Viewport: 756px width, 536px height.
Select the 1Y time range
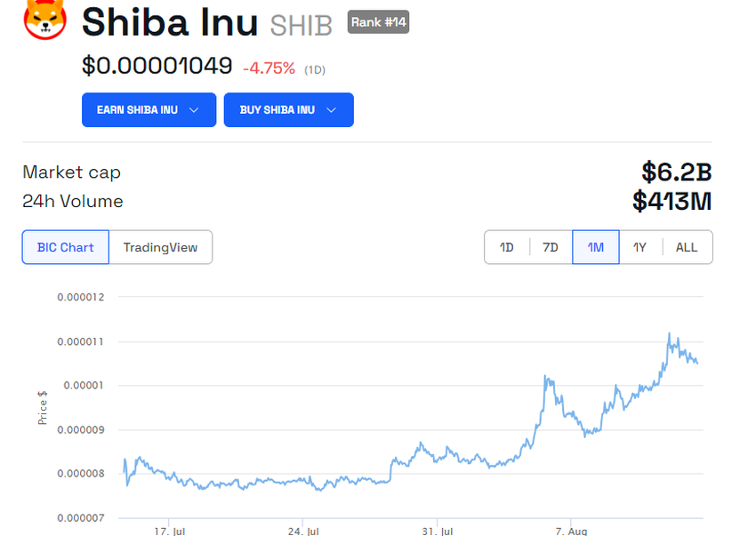(x=639, y=247)
